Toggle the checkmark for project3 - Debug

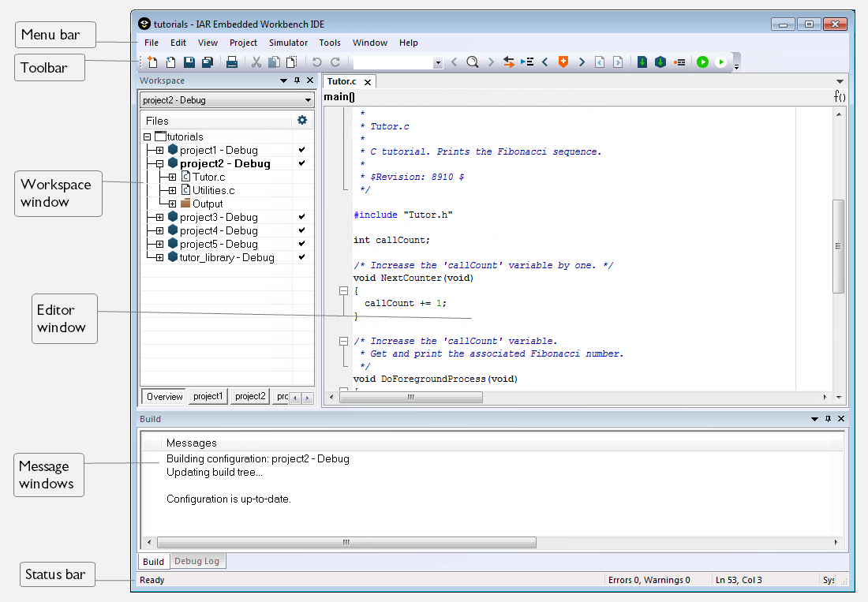301,217
